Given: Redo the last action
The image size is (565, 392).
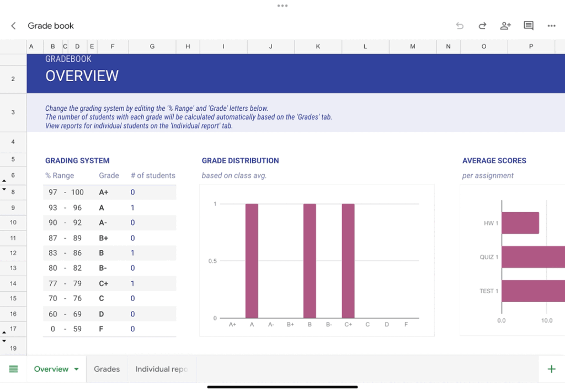Looking at the screenshot, I should (482, 25).
